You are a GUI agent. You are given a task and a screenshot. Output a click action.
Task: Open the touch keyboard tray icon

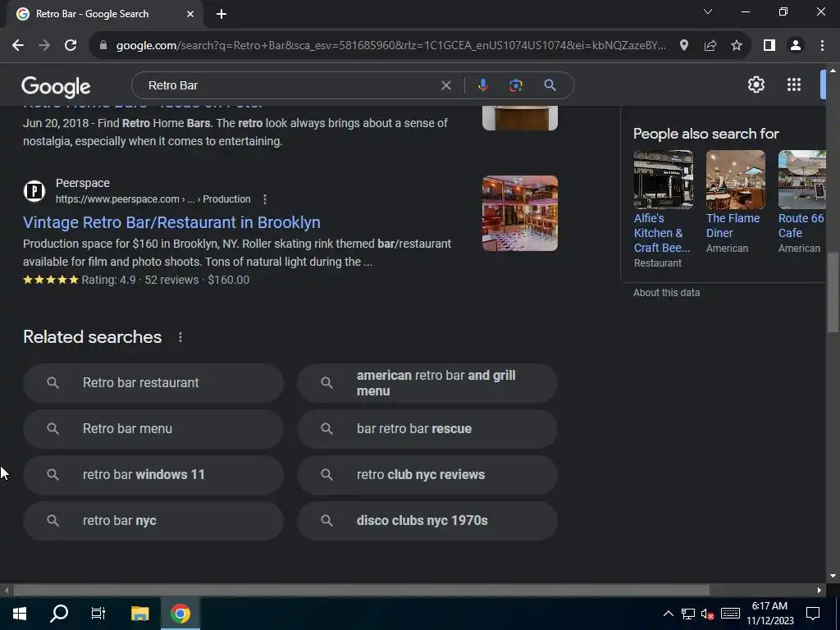pos(730,614)
